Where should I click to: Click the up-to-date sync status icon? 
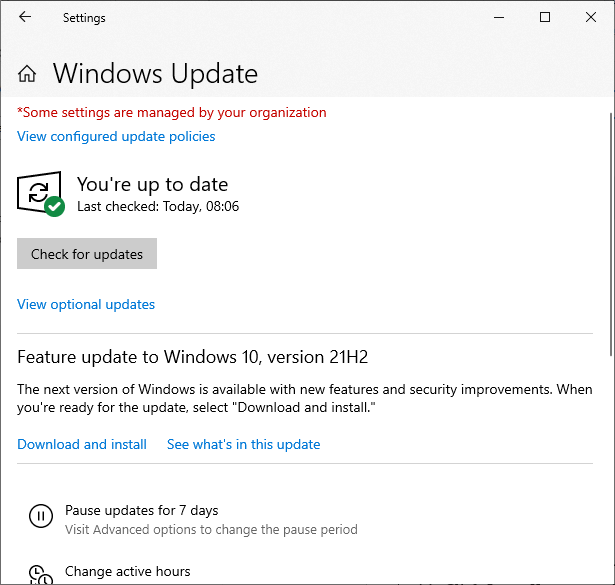[40, 194]
